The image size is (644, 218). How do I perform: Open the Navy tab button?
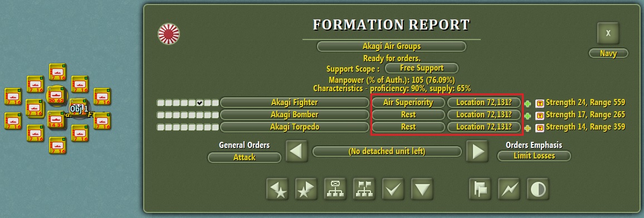[608, 53]
